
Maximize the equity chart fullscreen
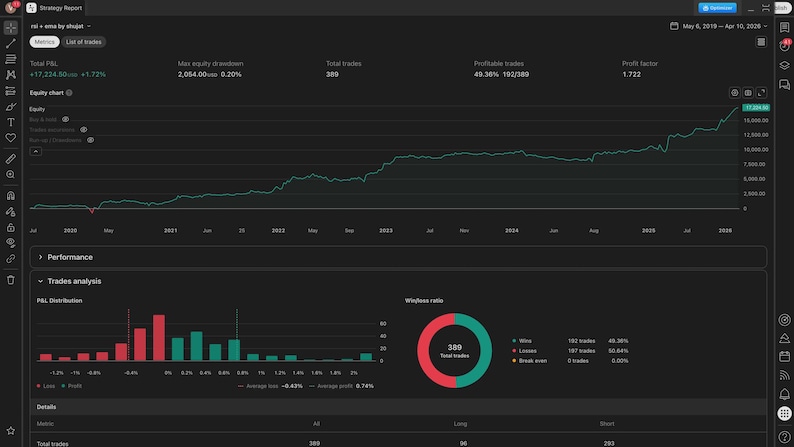point(761,93)
